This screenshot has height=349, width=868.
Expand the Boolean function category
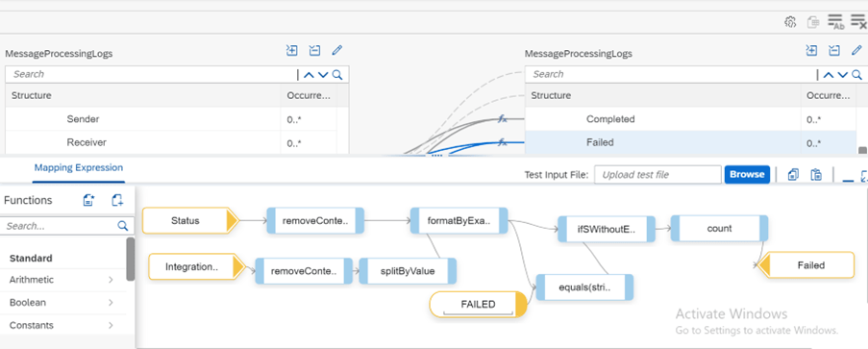click(x=111, y=303)
